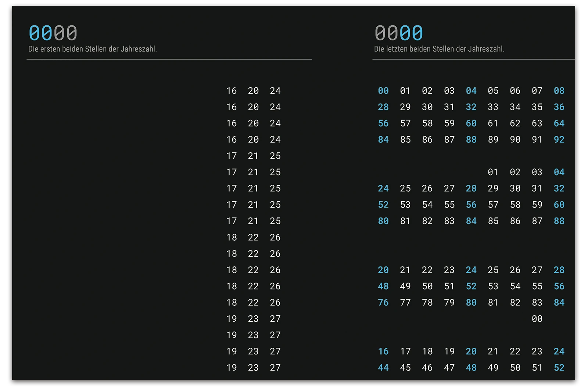Click the text 'Die letzten beiden Stellen der Jahreszahl.'
Image resolution: width=588 pixels, height=390 pixels.
coord(439,49)
